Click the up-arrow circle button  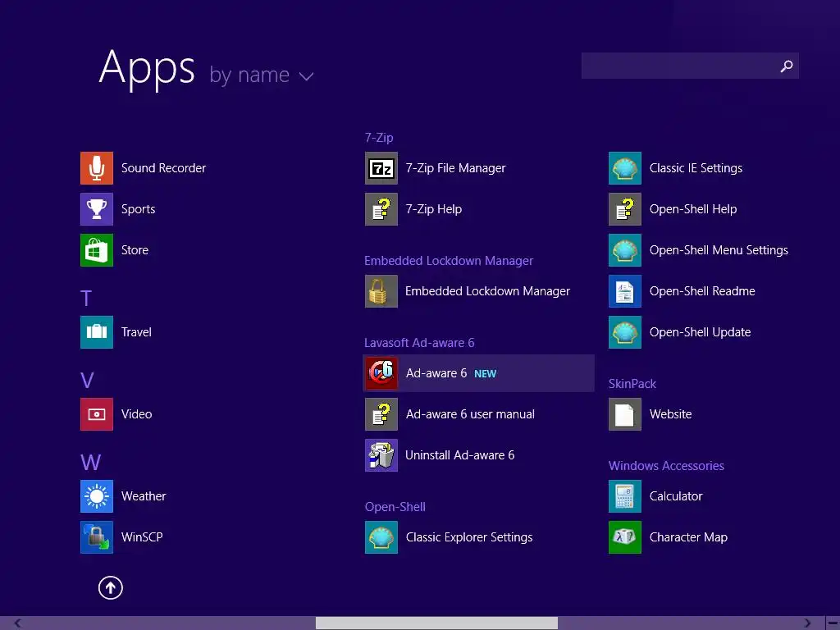pyautogui.click(x=111, y=587)
